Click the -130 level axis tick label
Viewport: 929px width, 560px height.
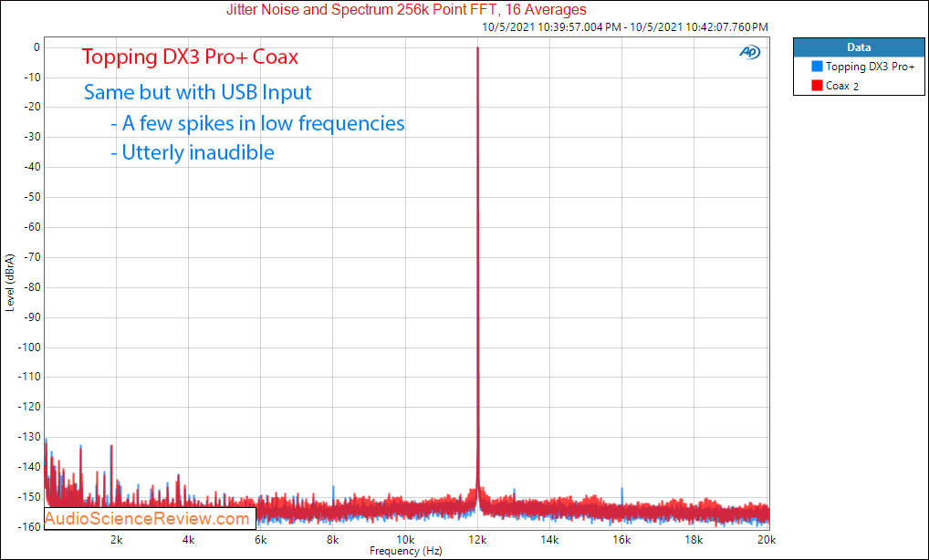point(28,437)
